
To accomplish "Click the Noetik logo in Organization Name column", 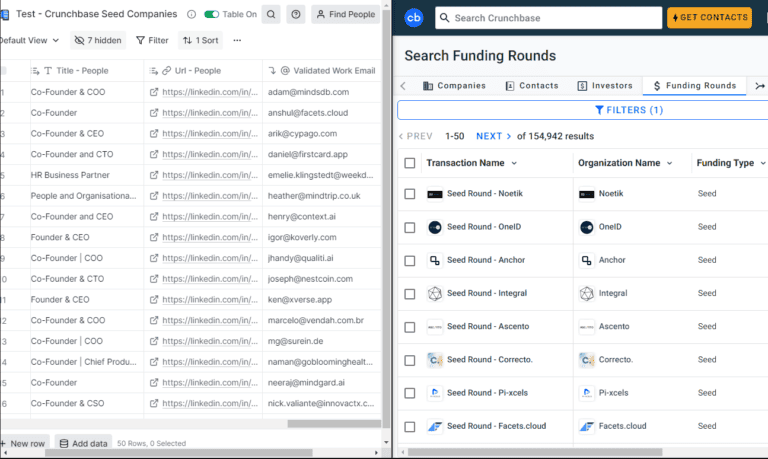I will point(586,194).
